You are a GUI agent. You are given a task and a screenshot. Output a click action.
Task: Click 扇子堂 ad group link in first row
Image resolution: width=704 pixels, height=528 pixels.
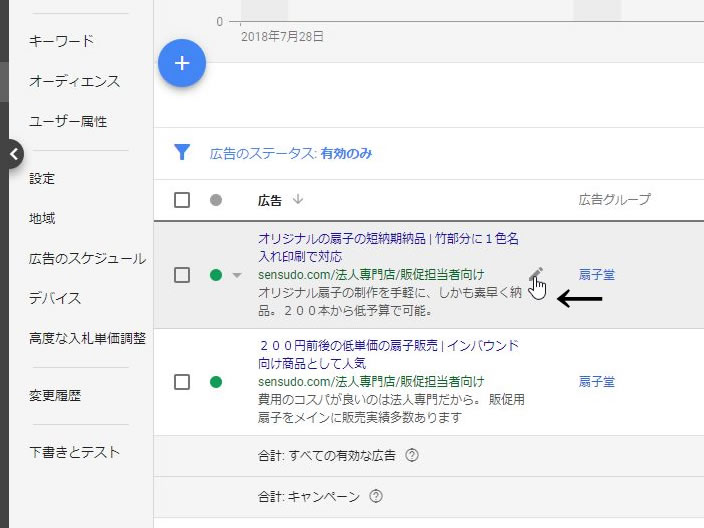pyautogui.click(x=596, y=275)
